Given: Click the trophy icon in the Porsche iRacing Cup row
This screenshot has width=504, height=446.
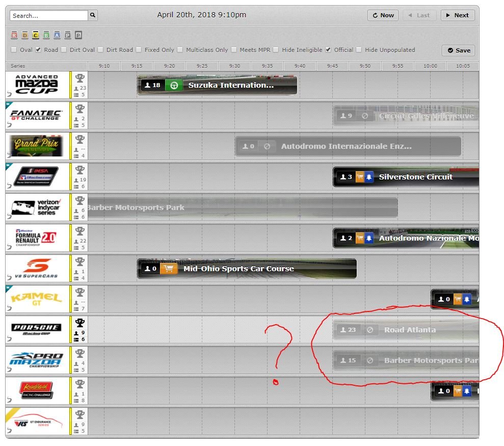Looking at the screenshot, I should click(79, 323).
